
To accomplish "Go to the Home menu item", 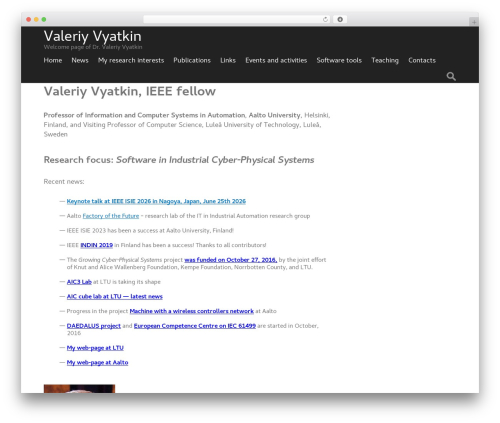I will [x=53, y=60].
